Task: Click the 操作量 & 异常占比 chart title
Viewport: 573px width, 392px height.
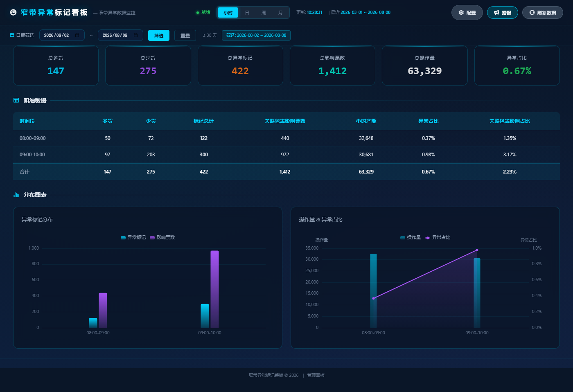Action: click(x=321, y=219)
